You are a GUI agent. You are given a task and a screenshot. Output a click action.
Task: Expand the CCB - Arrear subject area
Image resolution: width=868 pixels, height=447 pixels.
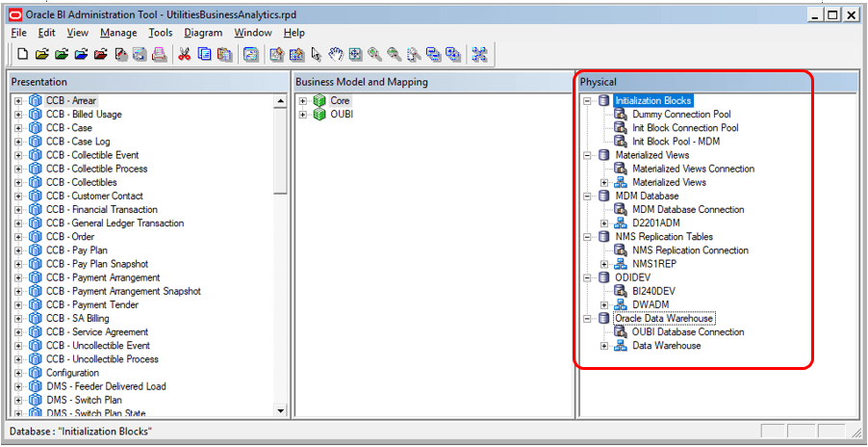point(18,101)
